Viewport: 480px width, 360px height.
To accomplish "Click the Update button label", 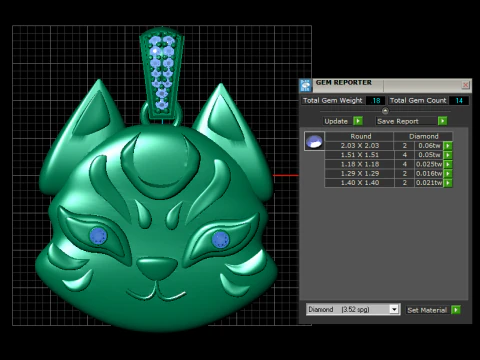I will point(336,121).
